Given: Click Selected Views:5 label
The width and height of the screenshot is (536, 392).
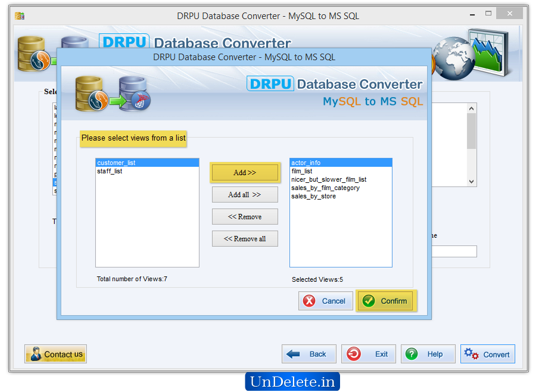Looking at the screenshot, I should point(317,280).
